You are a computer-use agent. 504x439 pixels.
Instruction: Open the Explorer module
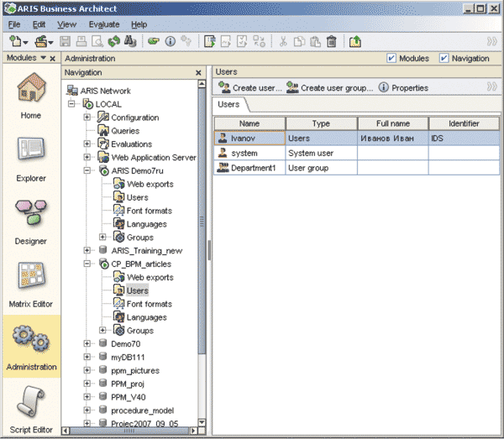click(31, 159)
